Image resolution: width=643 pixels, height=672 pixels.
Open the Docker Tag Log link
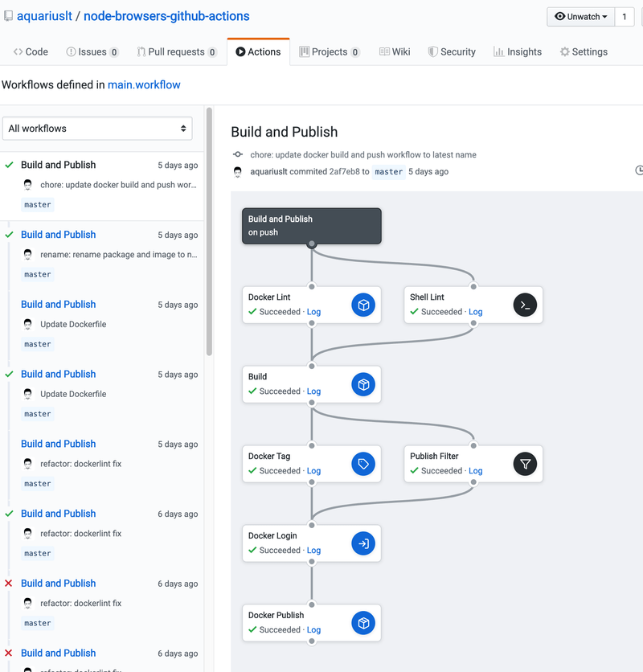click(313, 471)
